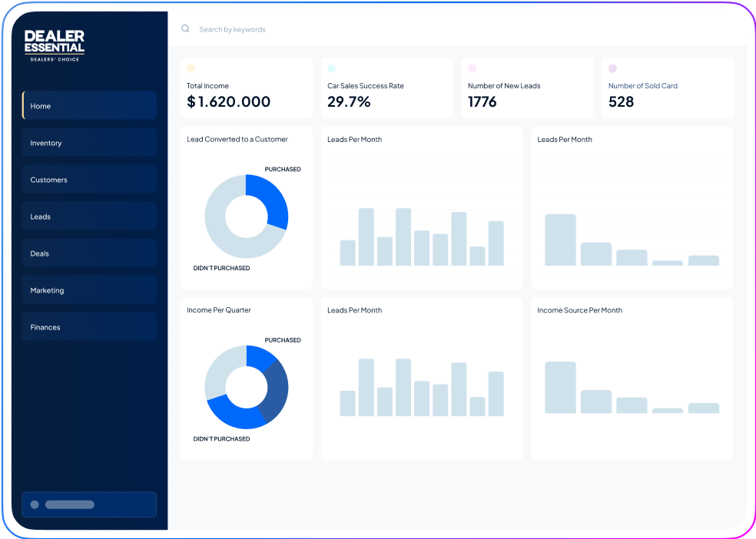Screen dimensions: 756x539
Task: Open the Finances section
Action: 89,327
